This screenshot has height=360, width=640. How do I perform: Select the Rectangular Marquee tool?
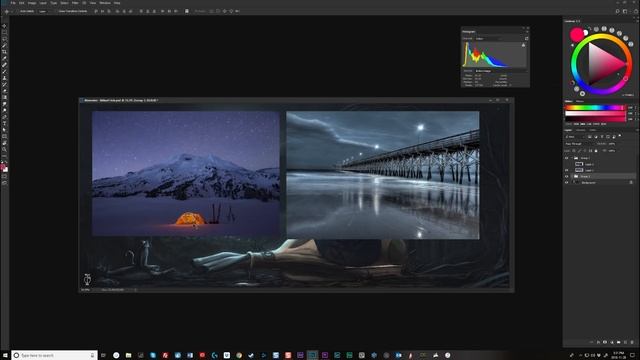(4, 32)
